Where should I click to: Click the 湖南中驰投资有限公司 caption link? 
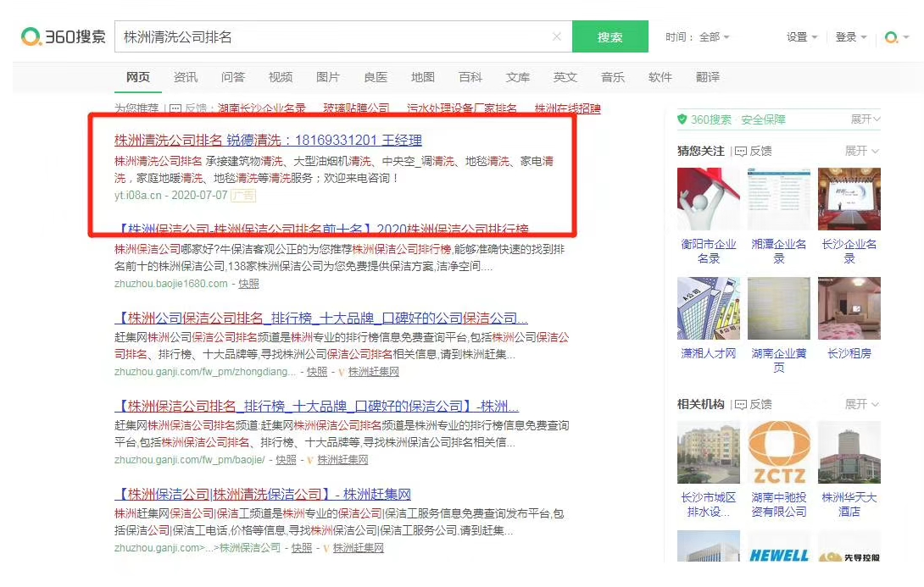pyautogui.click(x=779, y=505)
